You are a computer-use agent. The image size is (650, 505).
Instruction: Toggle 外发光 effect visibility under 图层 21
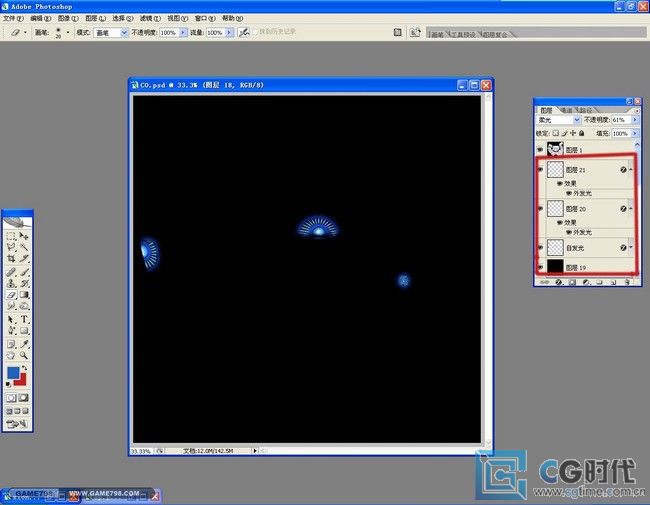569,193
